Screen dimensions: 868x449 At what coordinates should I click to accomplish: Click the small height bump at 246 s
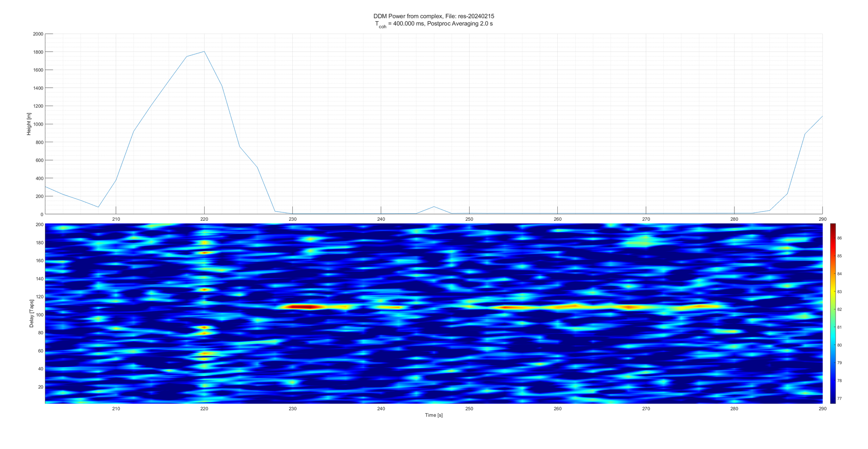point(434,207)
